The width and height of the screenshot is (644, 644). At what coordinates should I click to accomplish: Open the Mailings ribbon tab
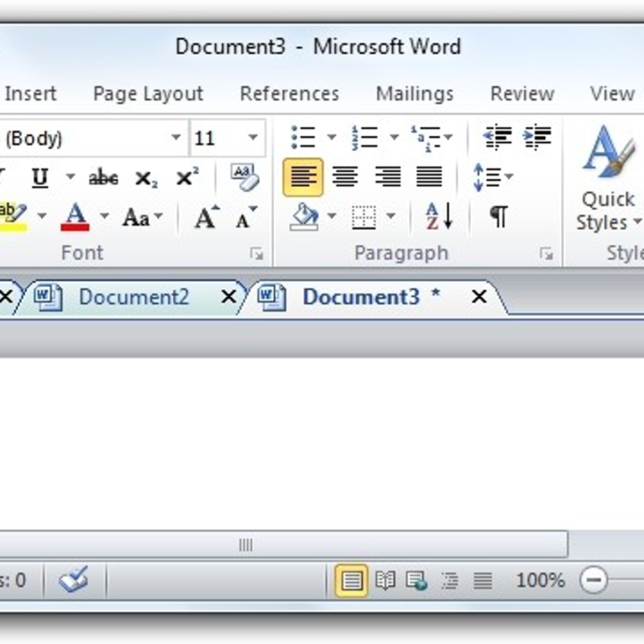click(x=415, y=94)
